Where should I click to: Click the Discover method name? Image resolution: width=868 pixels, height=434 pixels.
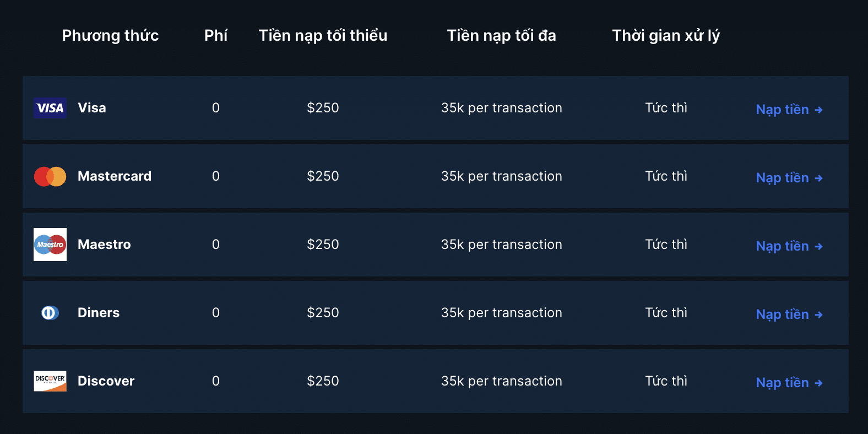click(106, 381)
